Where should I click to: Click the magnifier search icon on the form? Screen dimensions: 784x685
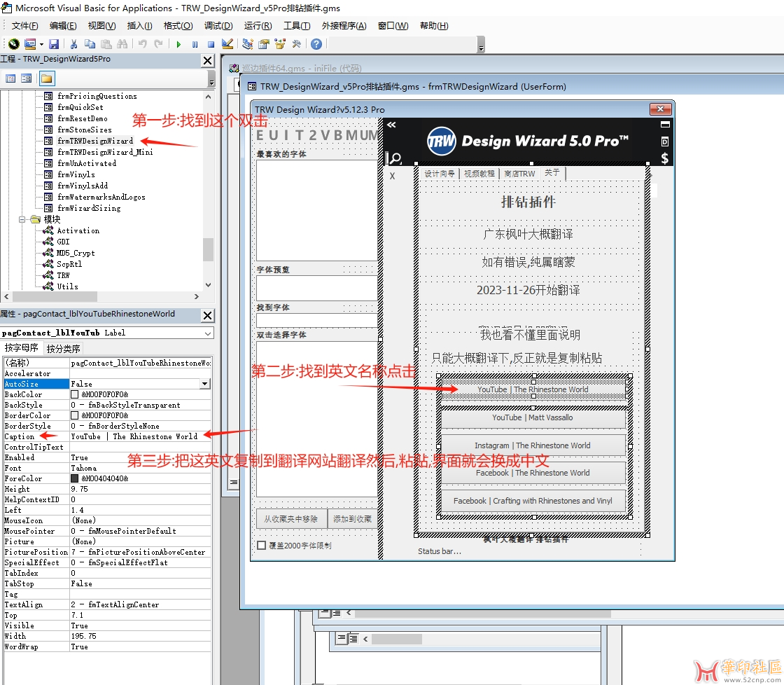coord(395,158)
